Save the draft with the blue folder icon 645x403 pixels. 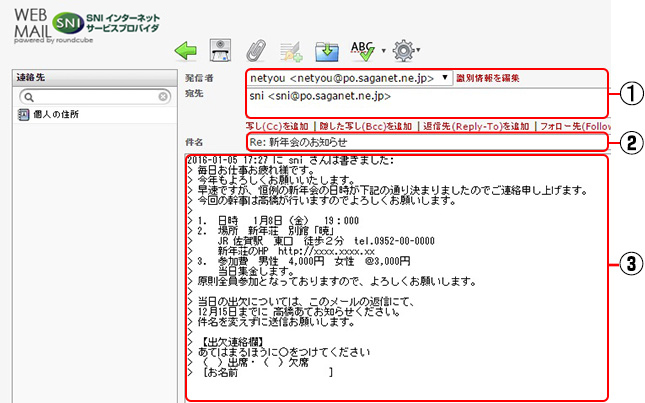[326, 49]
